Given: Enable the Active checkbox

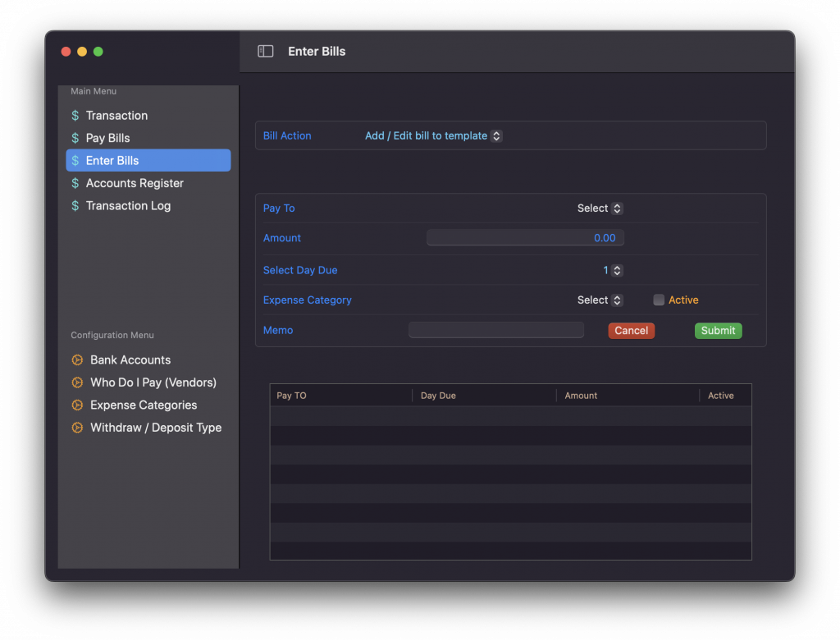Looking at the screenshot, I should pyautogui.click(x=659, y=300).
